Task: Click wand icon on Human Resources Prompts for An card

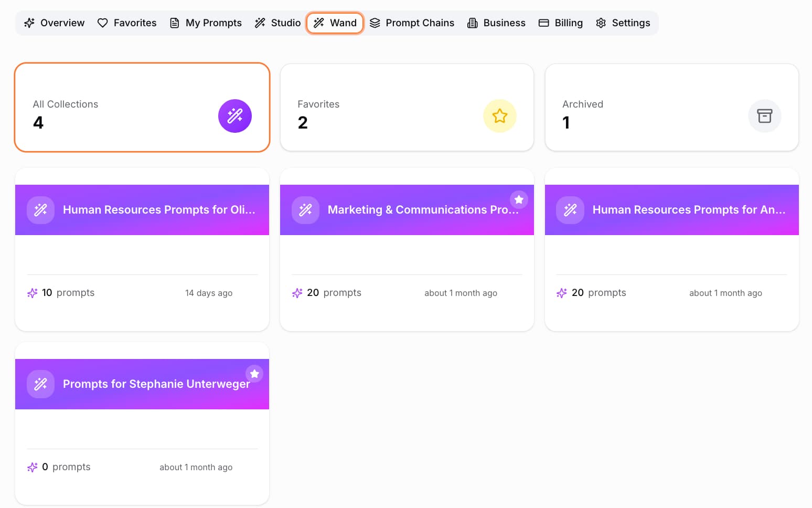Action: coord(570,210)
